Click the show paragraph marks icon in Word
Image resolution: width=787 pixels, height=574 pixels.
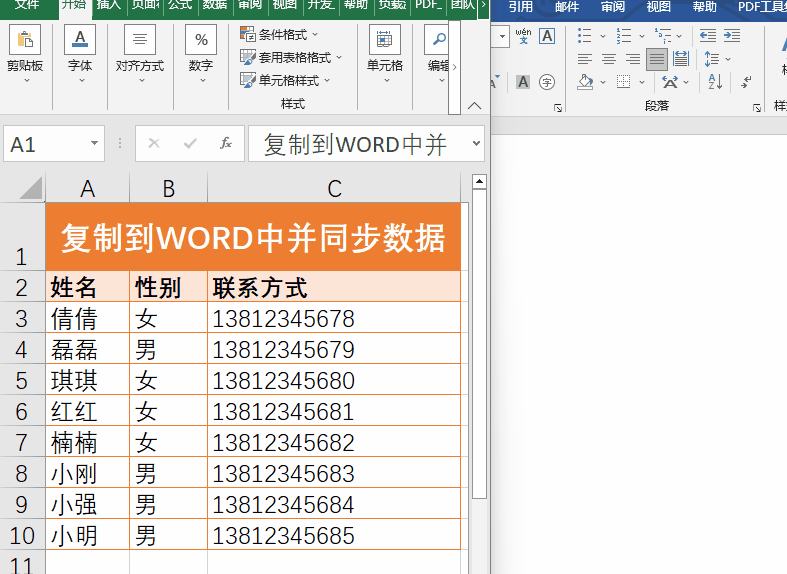746,82
